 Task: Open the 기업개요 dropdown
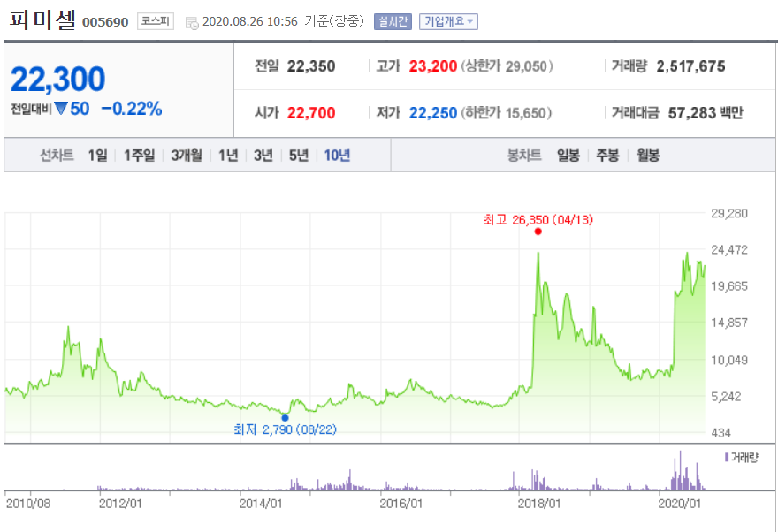tap(448, 21)
